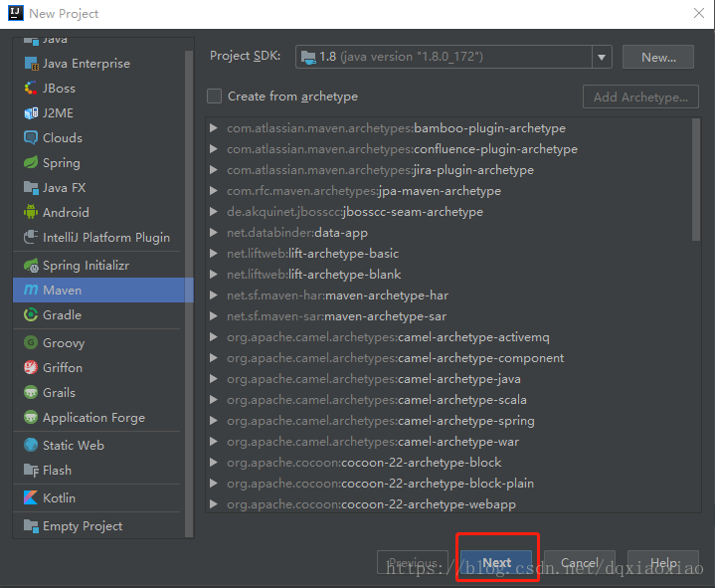Screen dimensions: 715x588
Task: Select the green Spring leaf icon
Action: tap(31, 162)
